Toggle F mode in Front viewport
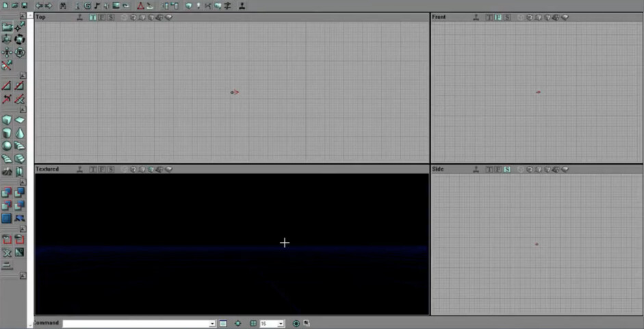The height and width of the screenshot is (329, 644). click(x=498, y=17)
